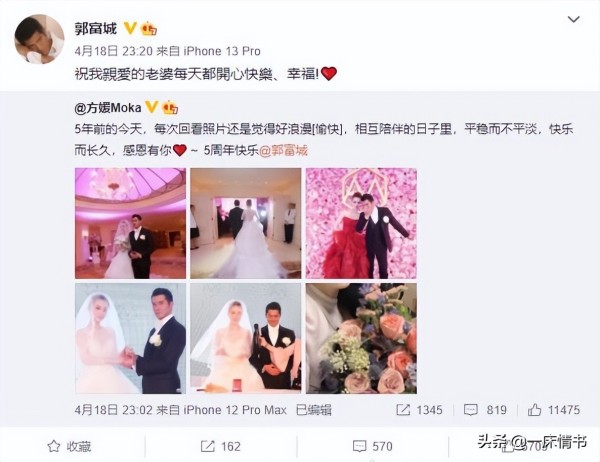
Task: Open the rose bouquet photo
Action: pyautogui.click(x=361, y=338)
